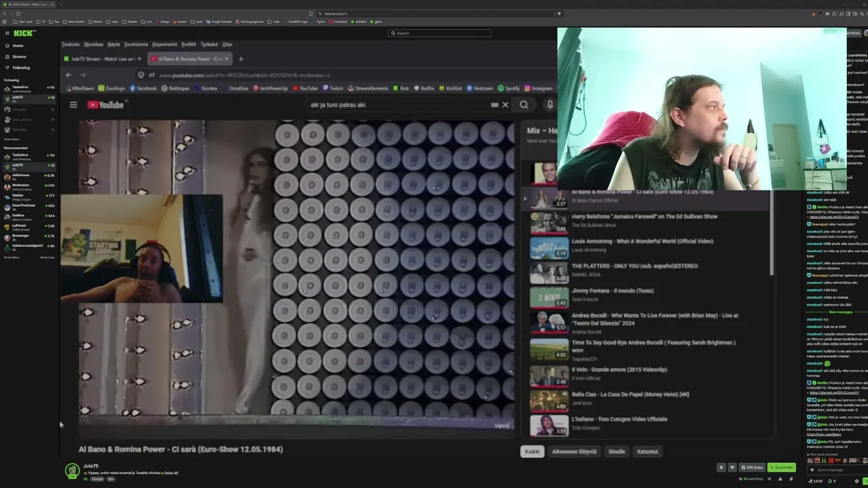Image resolution: width=868 pixels, height=488 pixels.
Task: Click the green Subscribe button
Action: pyautogui.click(x=782, y=468)
